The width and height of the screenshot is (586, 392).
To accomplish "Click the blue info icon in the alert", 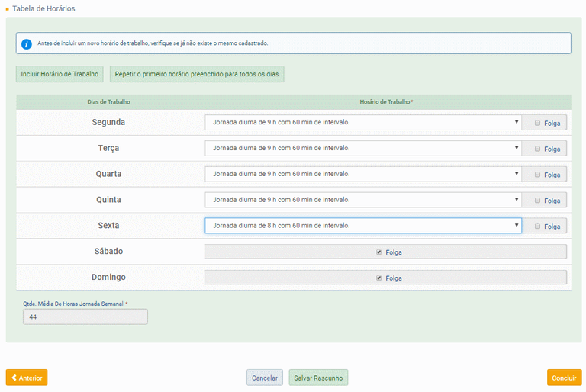I will 27,43.
